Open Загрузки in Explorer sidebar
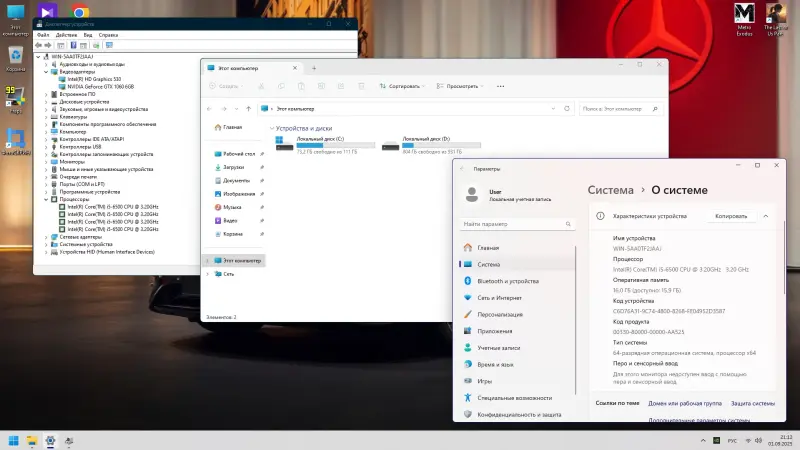Viewport: 800px width, 450px height. point(234,167)
